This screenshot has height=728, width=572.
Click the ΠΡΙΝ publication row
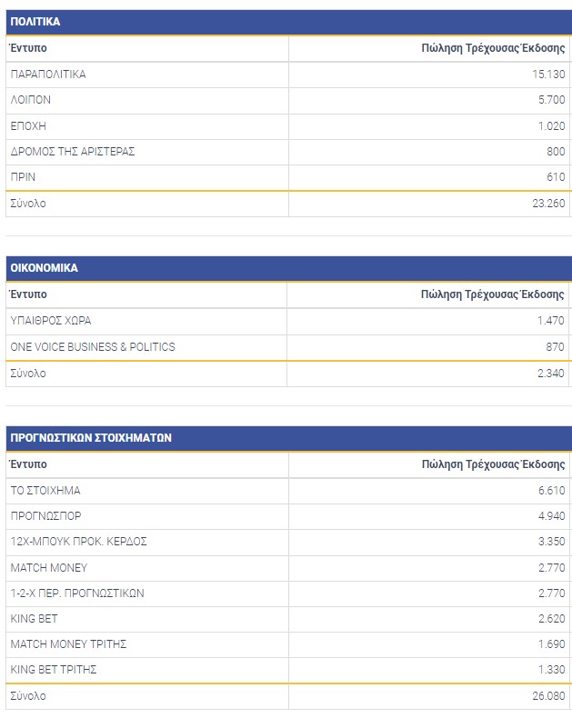coord(24,177)
